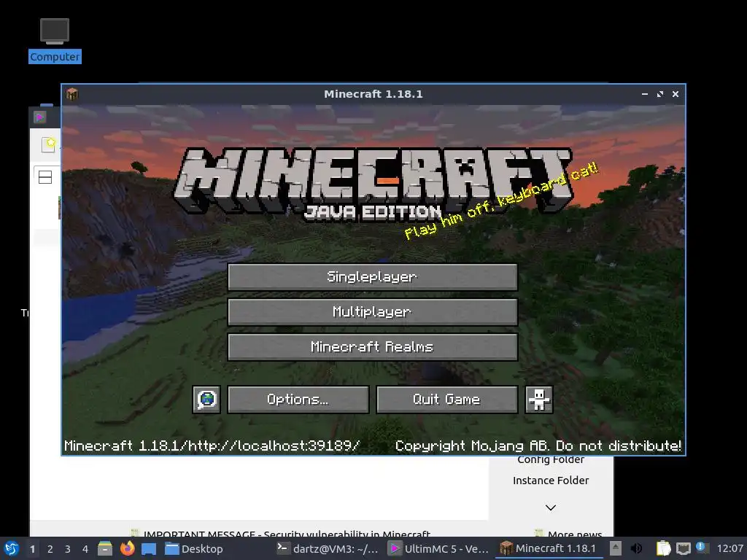Open language settings globe icon
This screenshot has height=560, width=747.
pyautogui.click(x=206, y=399)
